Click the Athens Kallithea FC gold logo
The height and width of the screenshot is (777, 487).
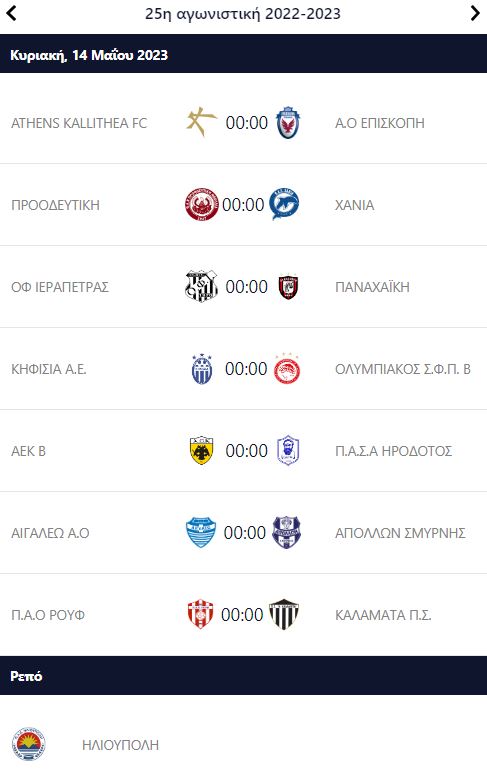pos(201,122)
